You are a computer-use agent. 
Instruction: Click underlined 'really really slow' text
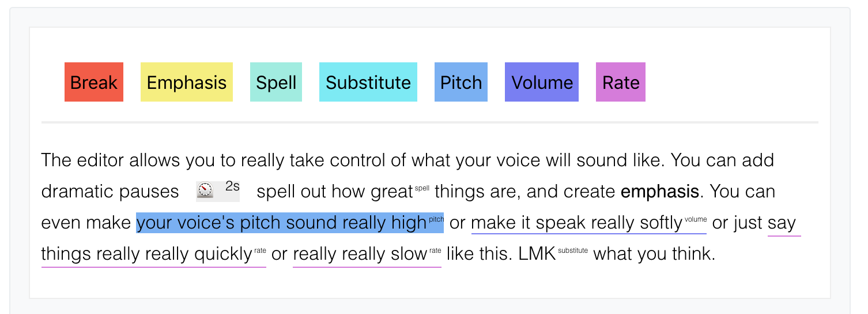pyautogui.click(x=360, y=255)
